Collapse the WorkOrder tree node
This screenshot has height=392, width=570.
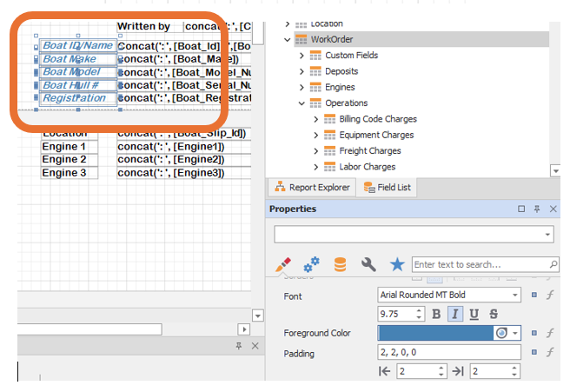(x=288, y=40)
